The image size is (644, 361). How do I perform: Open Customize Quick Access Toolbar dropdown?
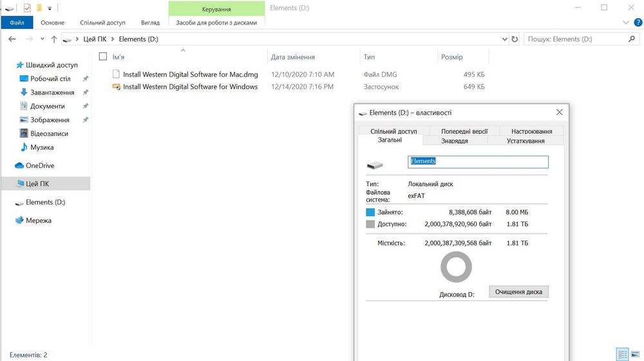50,8
